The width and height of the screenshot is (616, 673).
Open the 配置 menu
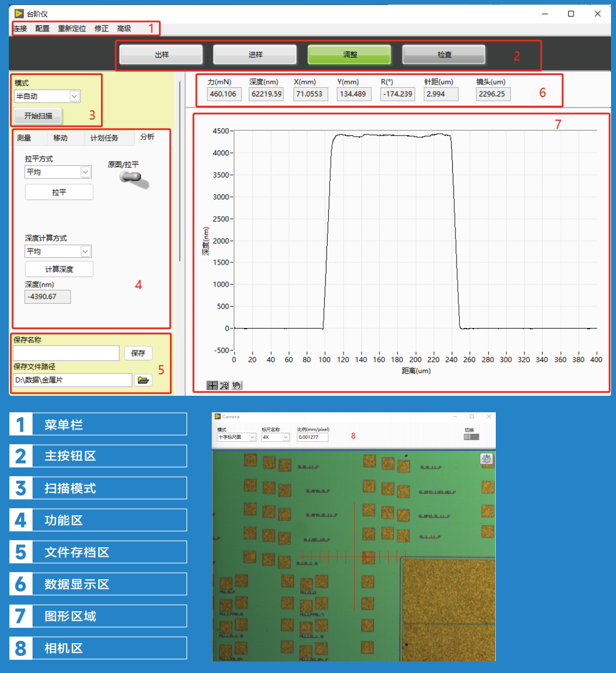pos(42,29)
